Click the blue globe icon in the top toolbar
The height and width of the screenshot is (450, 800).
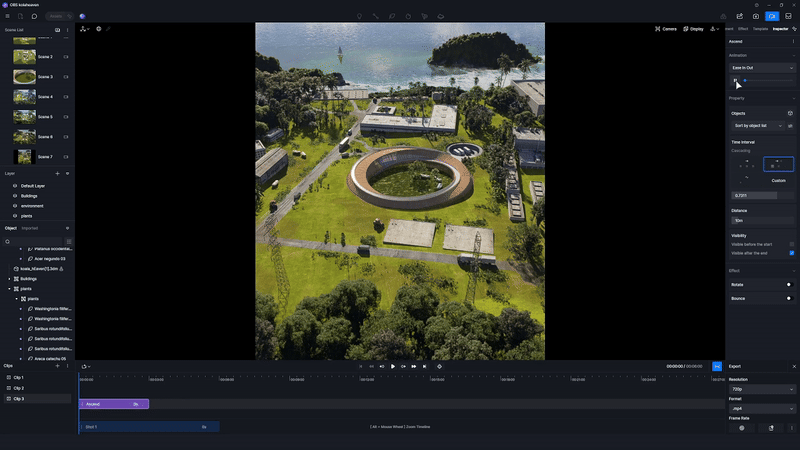82,16
